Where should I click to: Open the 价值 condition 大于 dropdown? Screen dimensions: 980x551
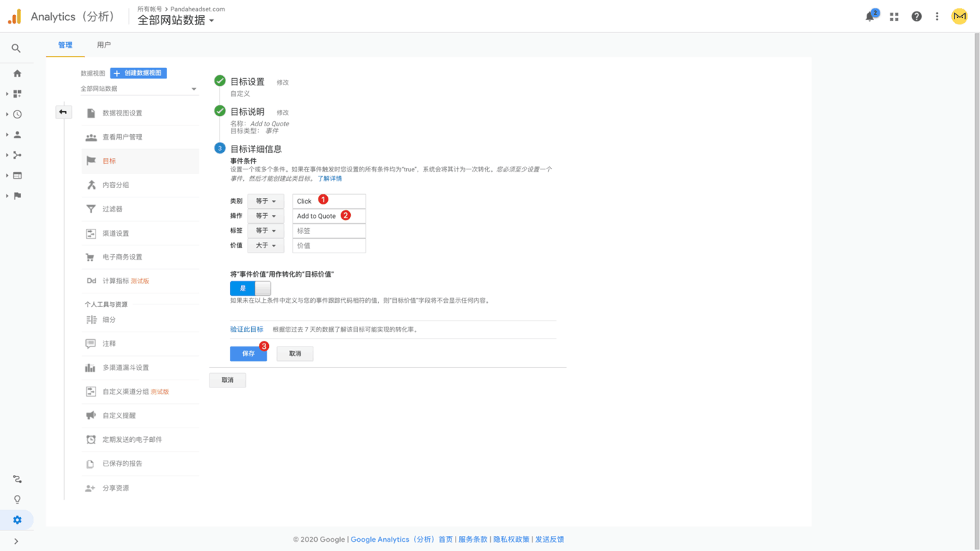tap(265, 246)
